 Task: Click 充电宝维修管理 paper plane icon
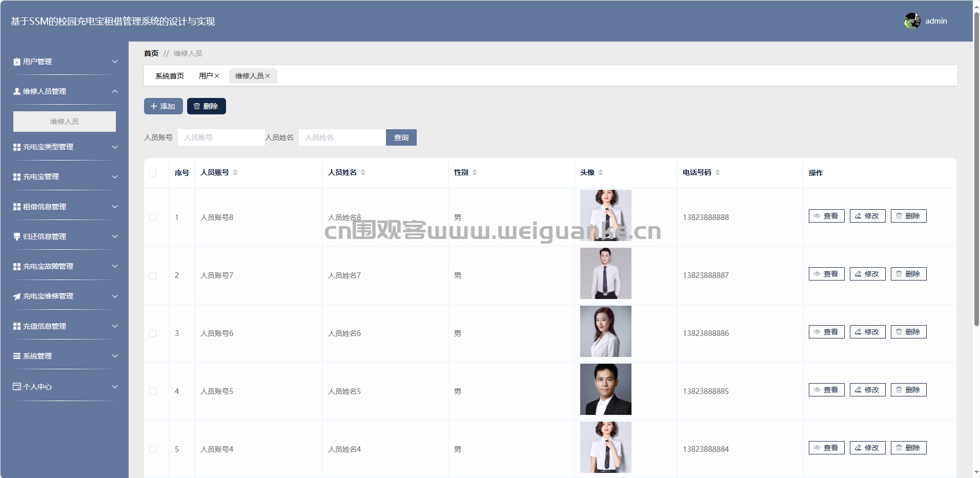click(17, 296)
